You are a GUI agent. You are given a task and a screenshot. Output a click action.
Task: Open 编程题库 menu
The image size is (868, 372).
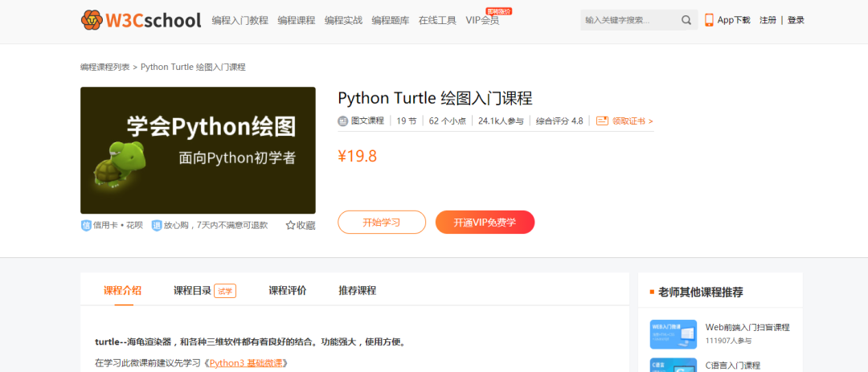tap(391, 20)
